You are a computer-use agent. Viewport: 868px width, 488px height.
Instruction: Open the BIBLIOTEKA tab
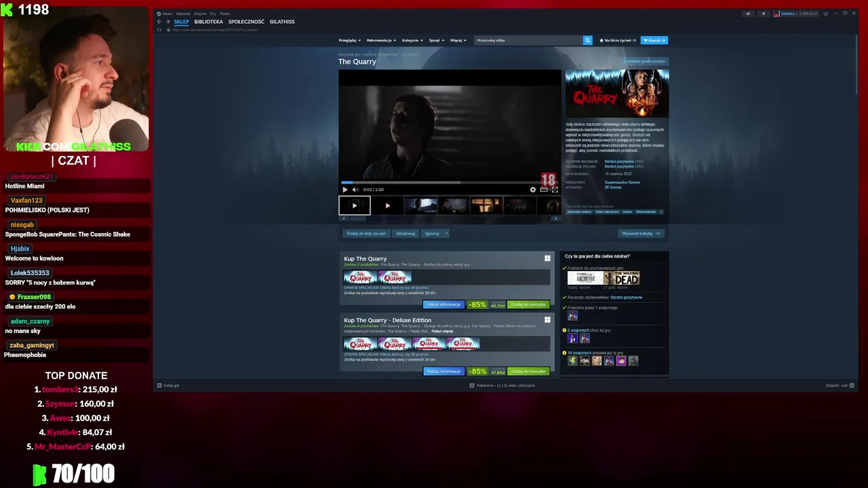208,22
